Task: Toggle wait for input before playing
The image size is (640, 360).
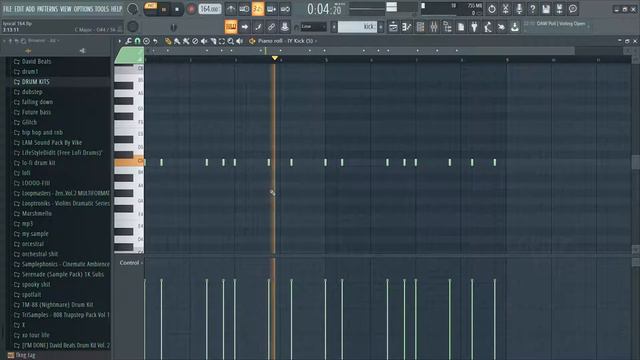Action: coord(244,9)
